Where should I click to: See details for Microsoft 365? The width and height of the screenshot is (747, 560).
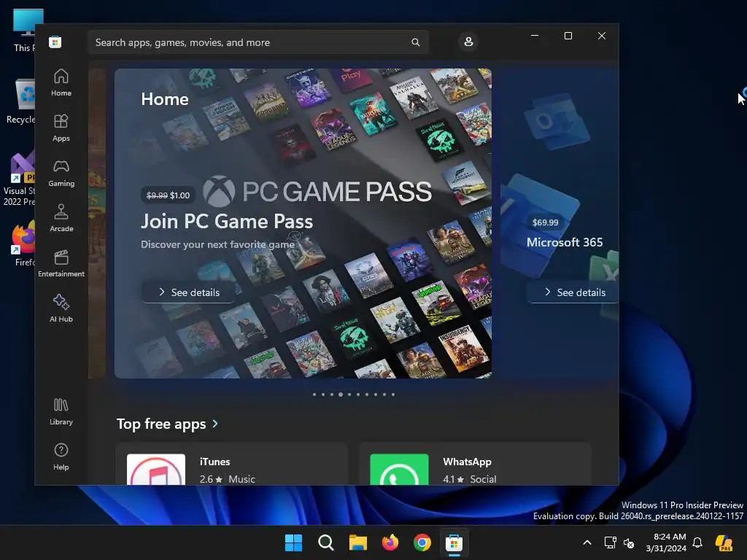574,292
